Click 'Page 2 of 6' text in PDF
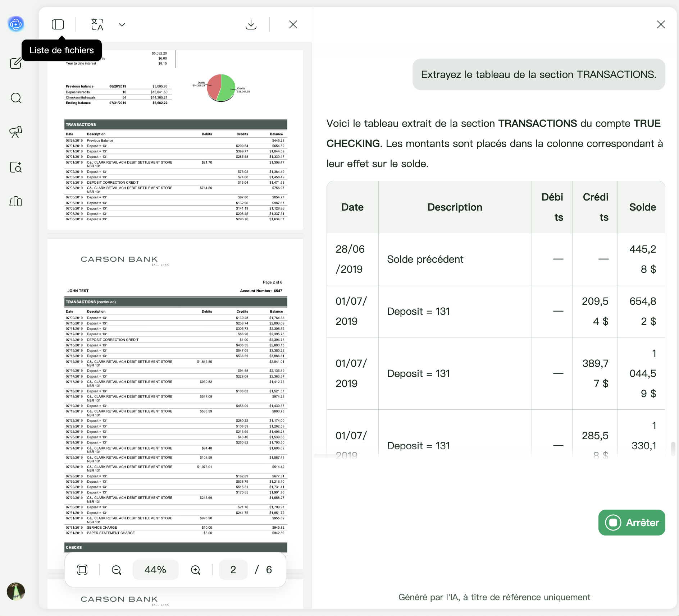679x616 pixels. tap(273, 282)
